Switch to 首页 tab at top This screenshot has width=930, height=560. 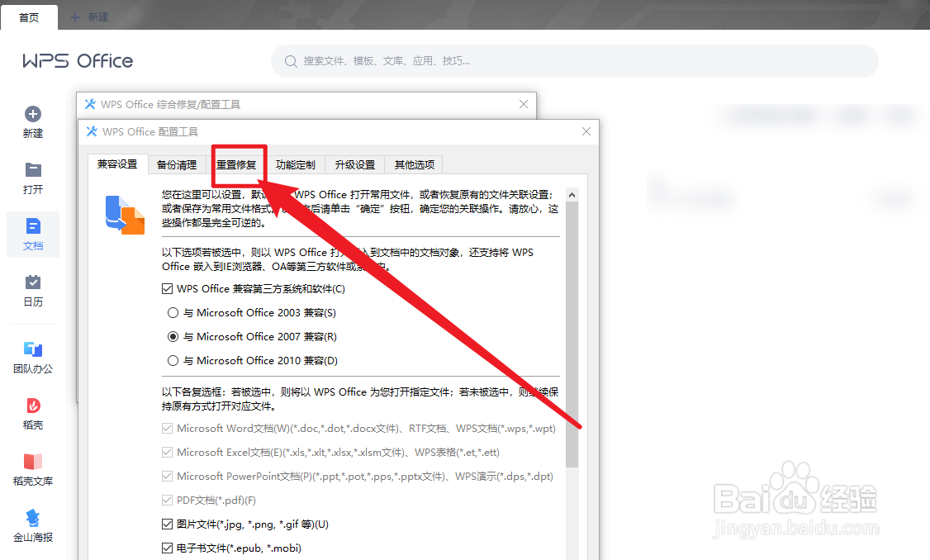coord(29,17)
